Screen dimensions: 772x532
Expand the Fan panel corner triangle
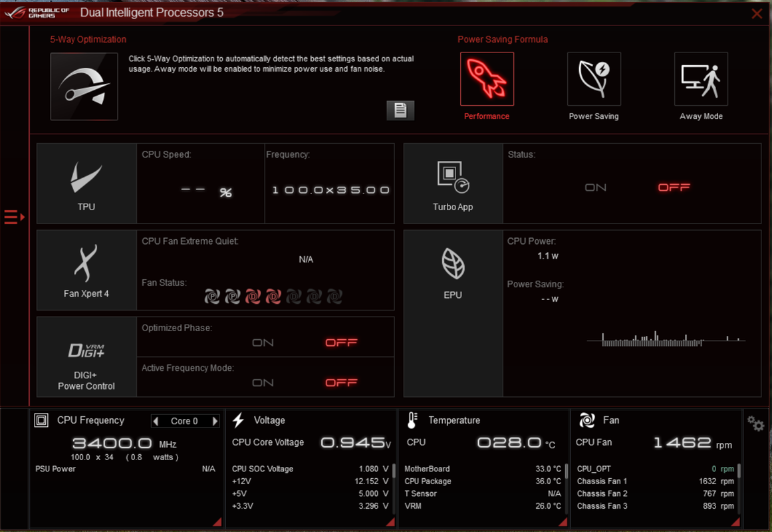click(735, 521)
